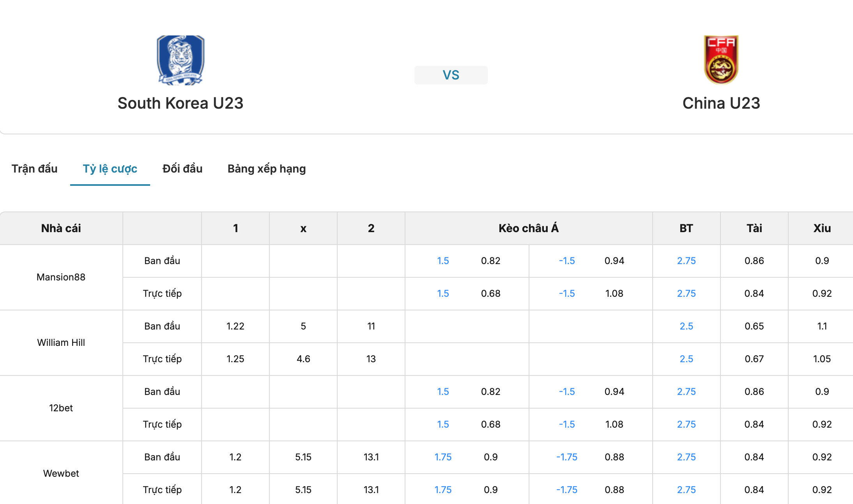Screen dimensions: 853x504
Task: Go to the Bảng xếp hạng tab
Action: [267, 169]
